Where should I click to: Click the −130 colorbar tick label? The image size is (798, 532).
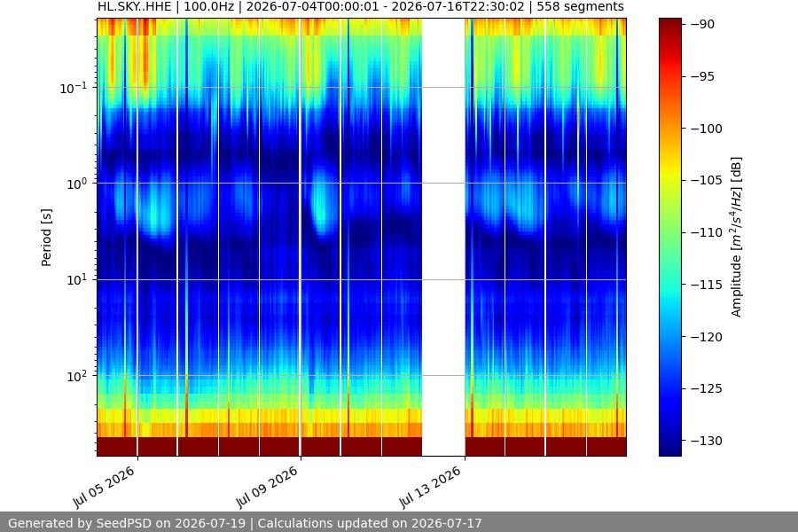tap(707, 441)
